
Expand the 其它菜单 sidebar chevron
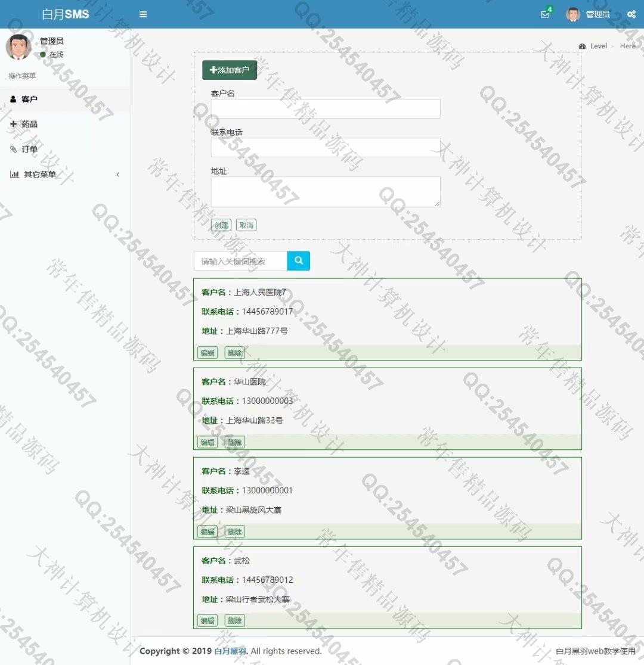[117, 175]
